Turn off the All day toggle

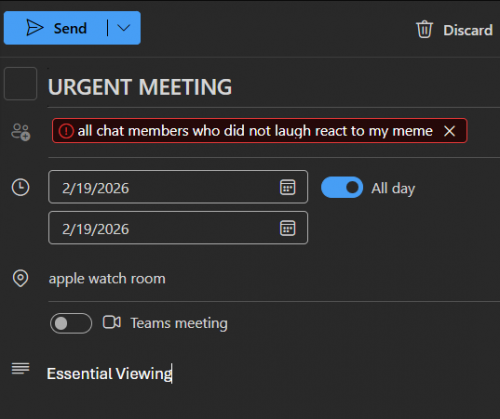tap(342, 187)
